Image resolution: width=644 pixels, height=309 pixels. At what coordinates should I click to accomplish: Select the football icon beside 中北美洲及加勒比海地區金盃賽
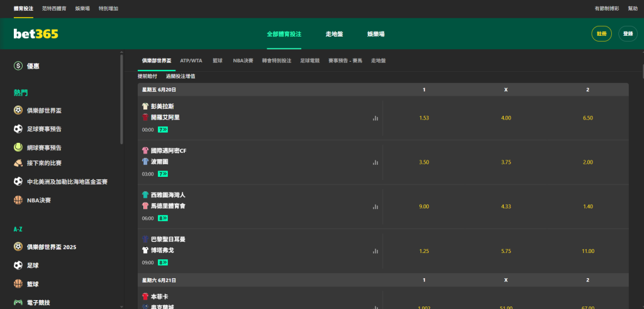18,181
